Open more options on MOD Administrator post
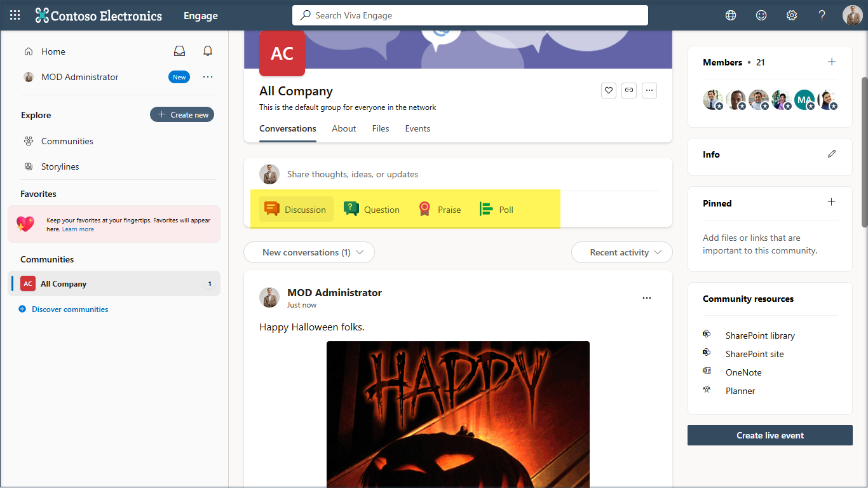868x488 pixels. pyautogui.click(x=647, y=298)
